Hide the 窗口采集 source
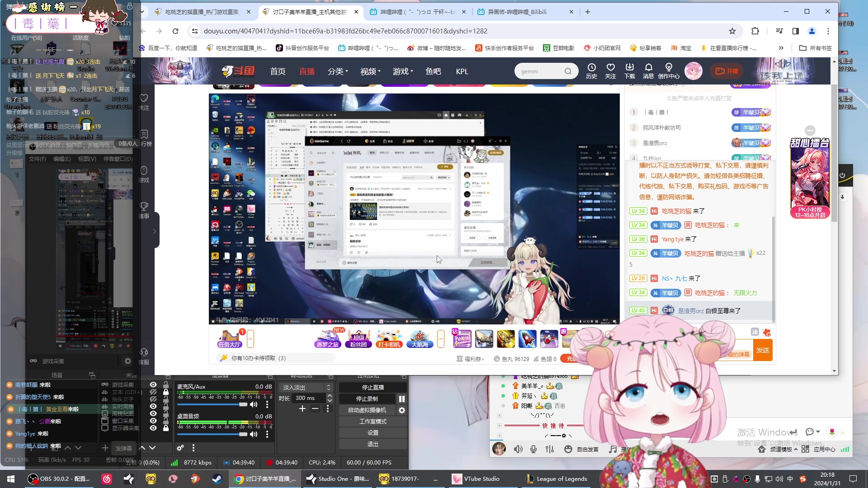Screen dimensions: 868x488 153,421
